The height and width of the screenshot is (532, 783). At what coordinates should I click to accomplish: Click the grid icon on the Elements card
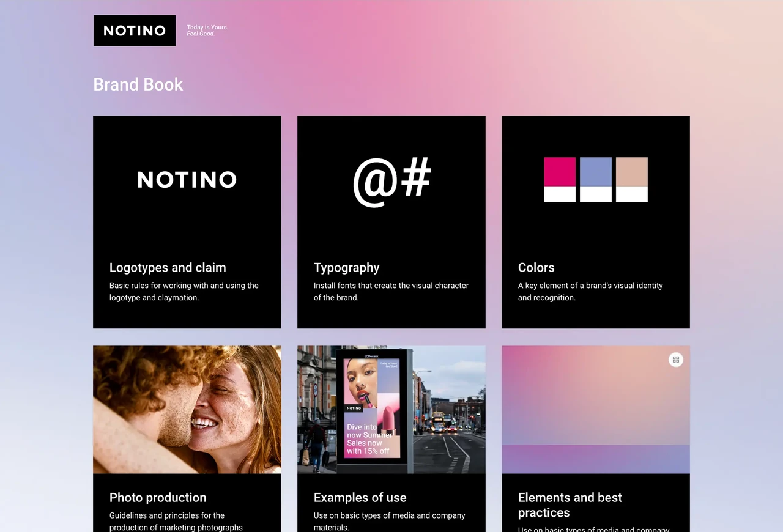[675, 360]
